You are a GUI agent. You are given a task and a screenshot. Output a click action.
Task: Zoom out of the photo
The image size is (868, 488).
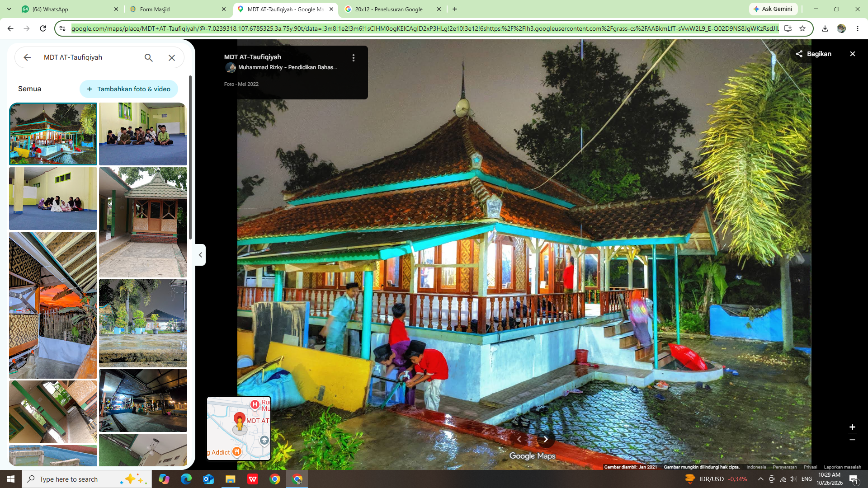click(x=852, y=440)
